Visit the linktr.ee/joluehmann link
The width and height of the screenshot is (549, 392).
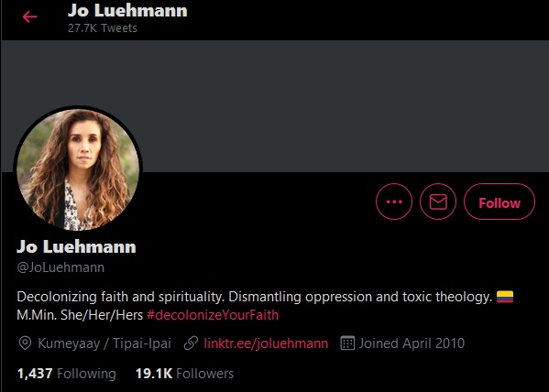pos(266,343)
